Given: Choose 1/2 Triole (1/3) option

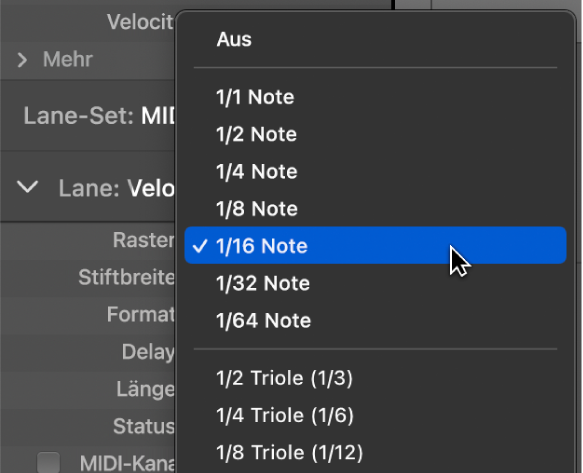Looking at the screenshot, I should [x=375, y=378].
